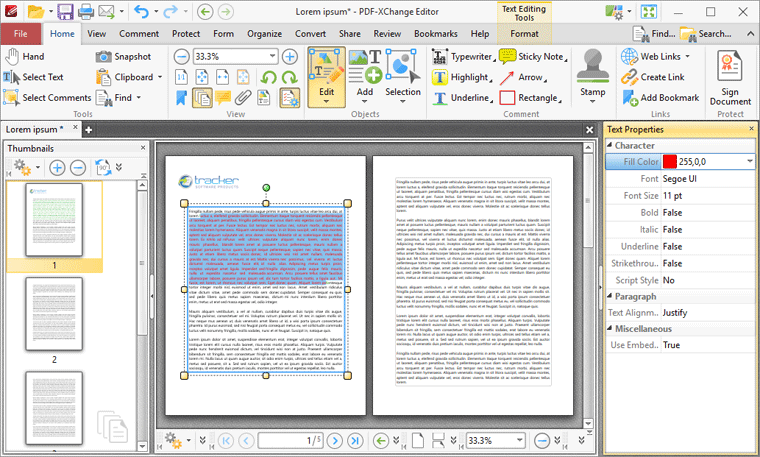Open the Web Links dropdown
760x457 pixels.
click(687, 57)
